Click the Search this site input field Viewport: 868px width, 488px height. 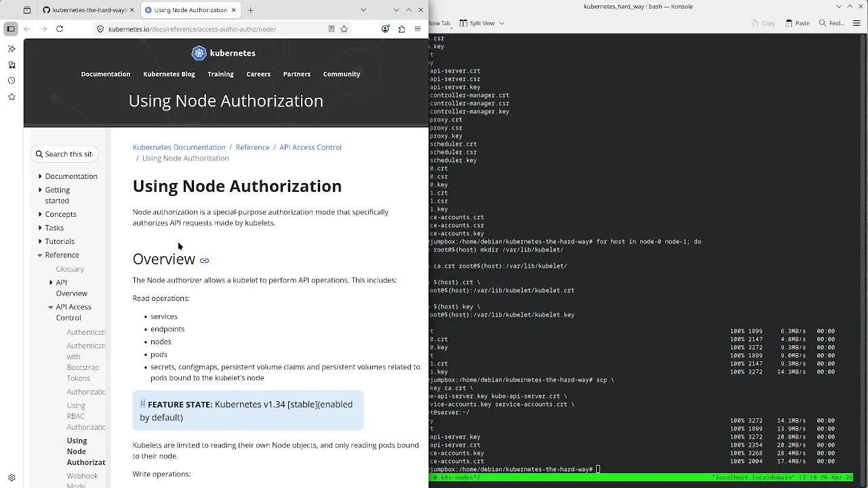pyautogui.click(x=64, y=154)
